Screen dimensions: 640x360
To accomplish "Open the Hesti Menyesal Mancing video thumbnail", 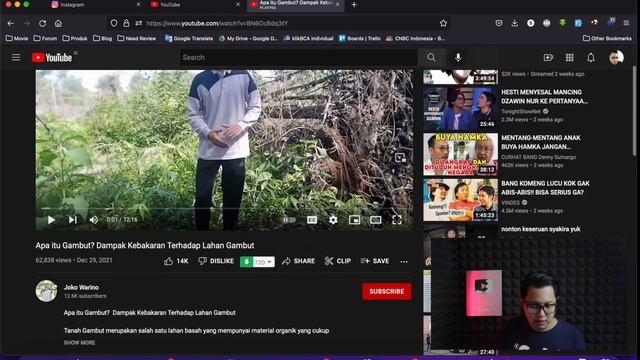I will [x=460, y=109].
